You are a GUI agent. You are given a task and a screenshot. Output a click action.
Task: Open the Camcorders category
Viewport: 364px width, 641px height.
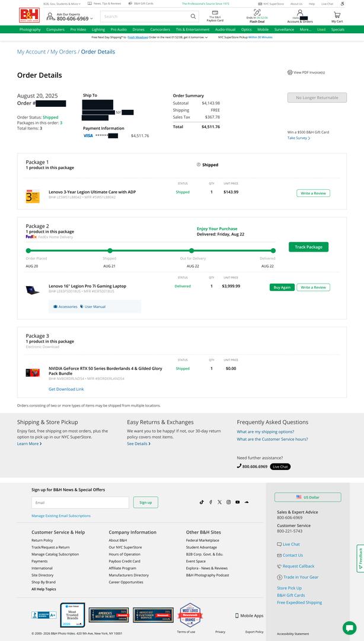click(160, 30)
